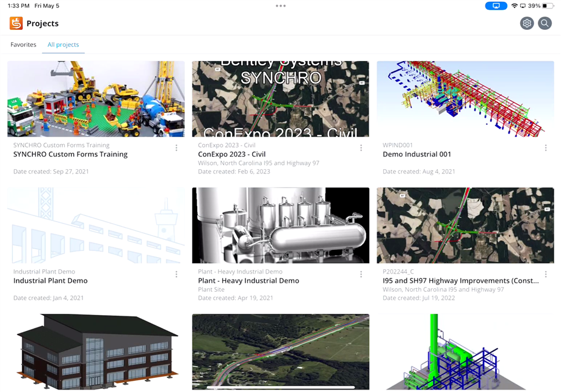Open more options for Plant - Heavy Industrial Demo
The image size is (561, 392).
click(x=361, y=274)
